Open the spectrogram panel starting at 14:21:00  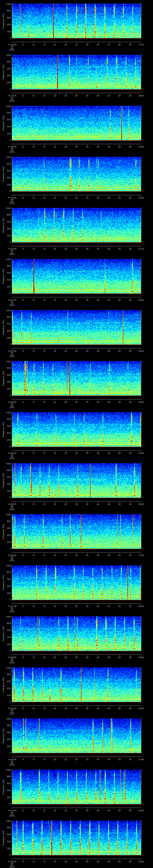[76, 276]
